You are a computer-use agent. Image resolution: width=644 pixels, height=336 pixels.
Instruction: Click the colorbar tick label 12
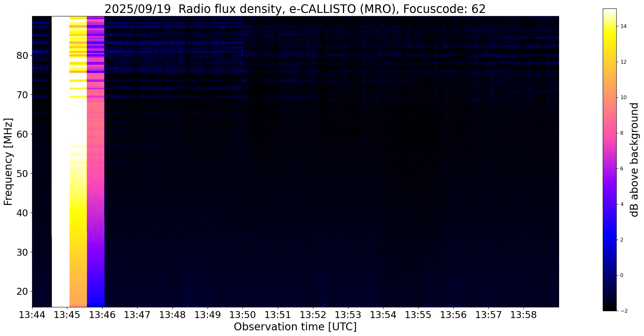pos(623,62)
